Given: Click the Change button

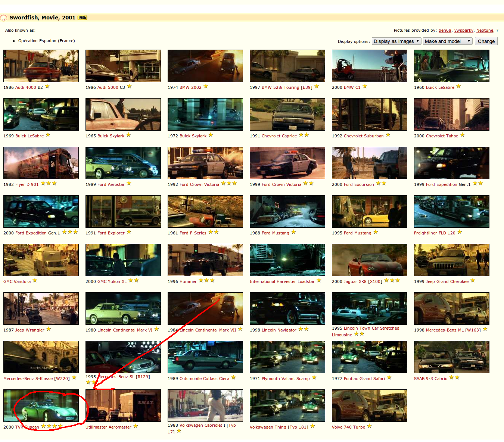Looking at the screenshot, I should (x=486, y=41).
